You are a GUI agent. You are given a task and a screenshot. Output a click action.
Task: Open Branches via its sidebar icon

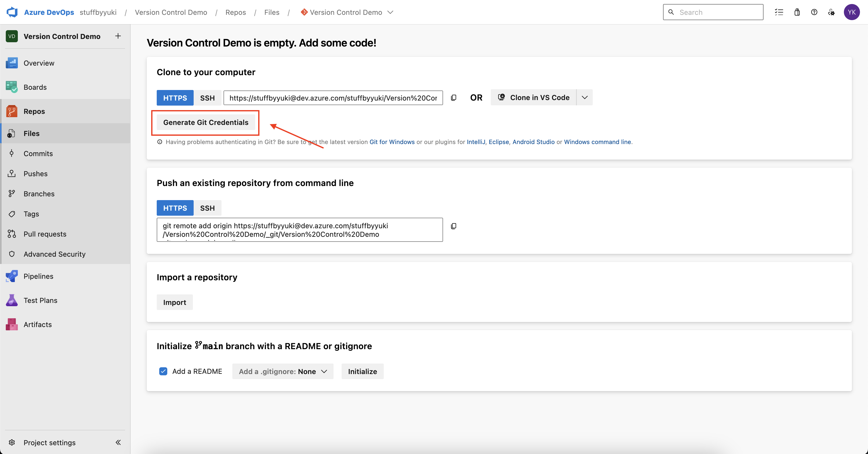coord(12,194)
